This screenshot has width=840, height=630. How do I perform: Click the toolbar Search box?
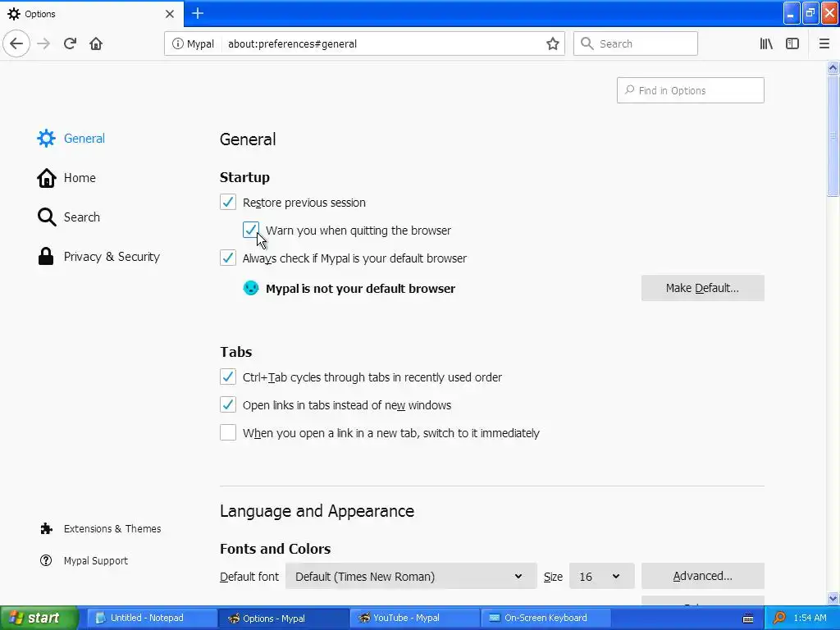tap(636, 44)
